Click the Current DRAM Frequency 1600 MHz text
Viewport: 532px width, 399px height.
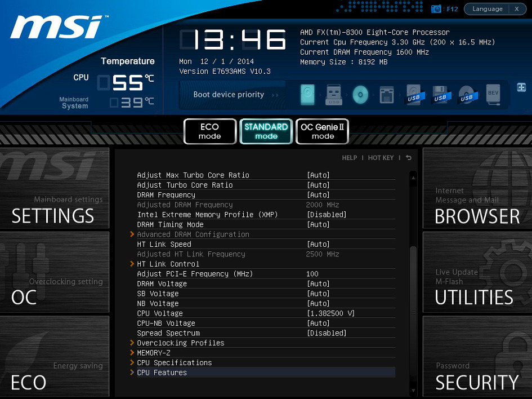(x=364, y=52)
